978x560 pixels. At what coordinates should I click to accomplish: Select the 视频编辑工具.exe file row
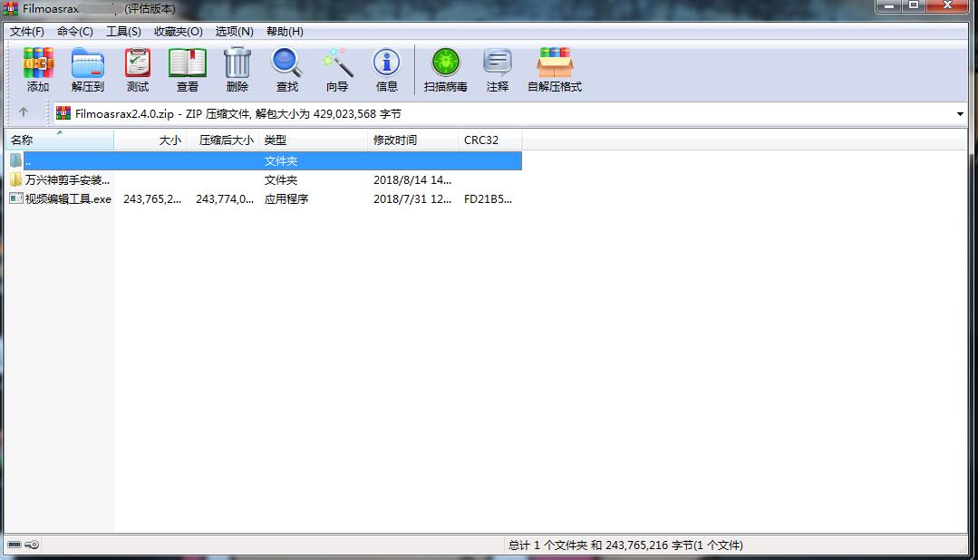coord(68,199)
